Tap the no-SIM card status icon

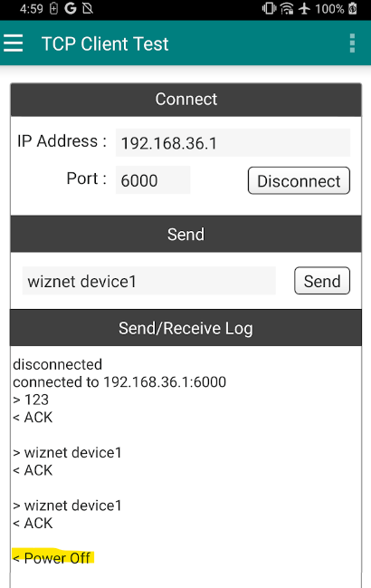(x=88, y=8)
